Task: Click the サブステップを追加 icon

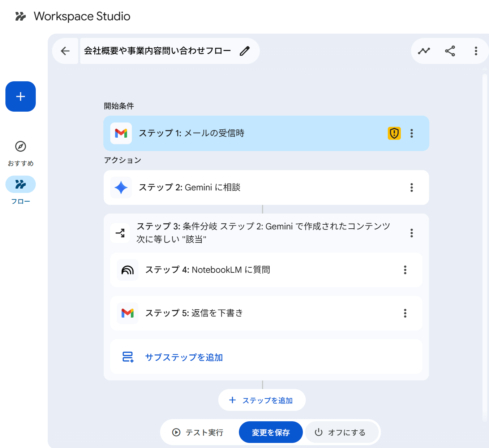Action: (x=128, y=357)
